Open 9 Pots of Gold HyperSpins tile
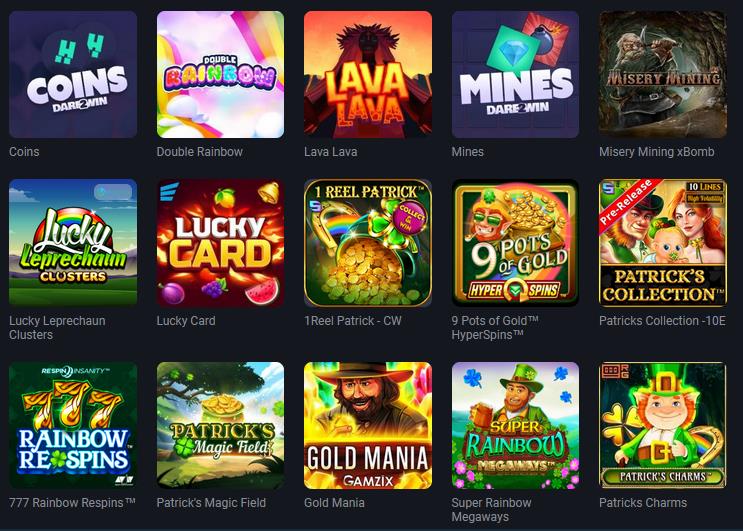Image resolution: width=743 pixels, height=531 pixels. tap(515, 243)
